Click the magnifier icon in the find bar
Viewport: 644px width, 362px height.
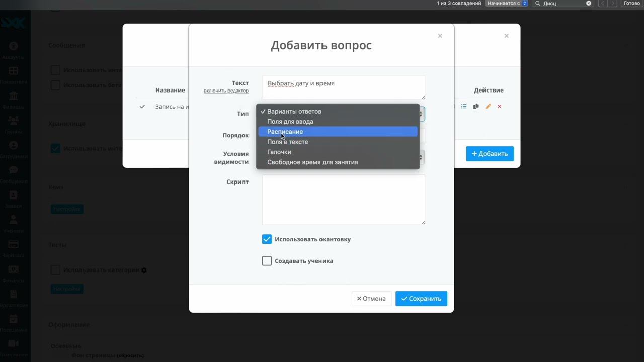click(537, 3)
